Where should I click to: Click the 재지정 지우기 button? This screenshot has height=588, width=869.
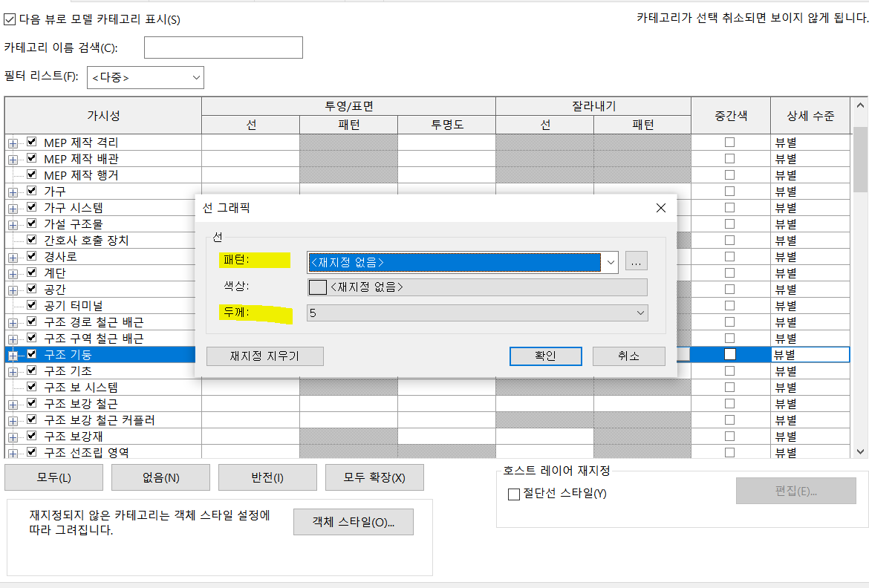click(264, 356)
